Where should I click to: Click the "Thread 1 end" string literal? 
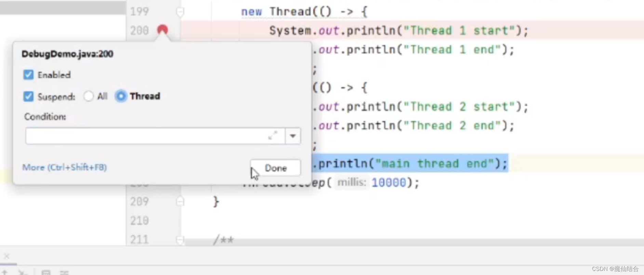(x=452, y=50)
